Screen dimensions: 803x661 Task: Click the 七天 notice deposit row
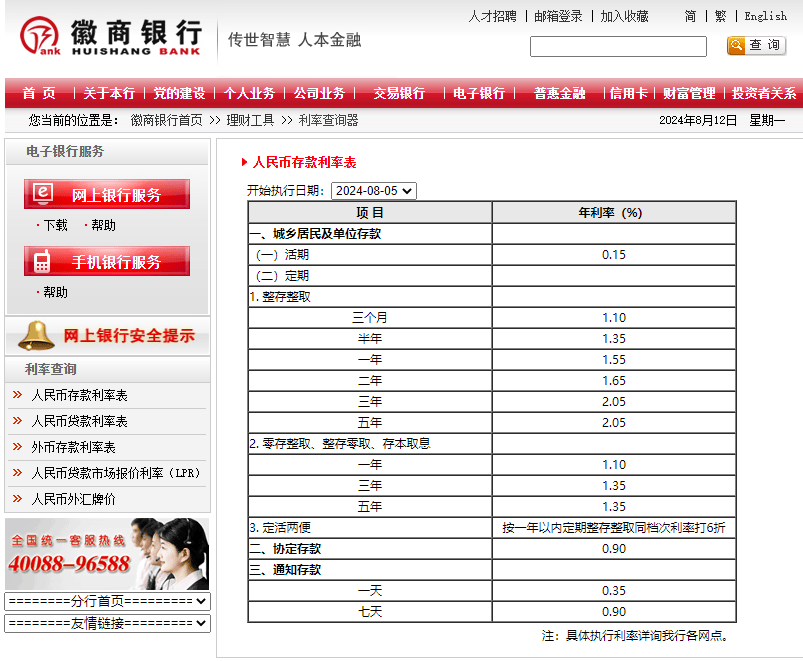pyautogui.click(x=492, y=612)
